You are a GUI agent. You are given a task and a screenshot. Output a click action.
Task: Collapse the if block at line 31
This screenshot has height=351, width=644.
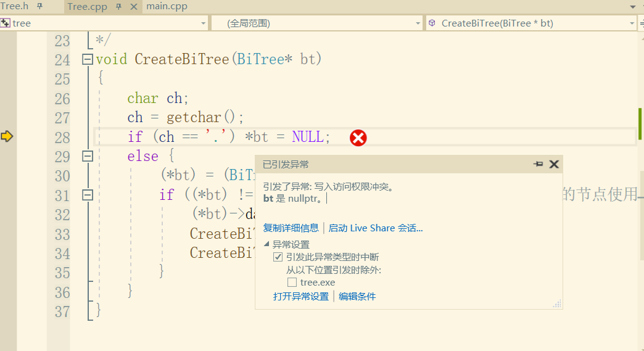88,194
